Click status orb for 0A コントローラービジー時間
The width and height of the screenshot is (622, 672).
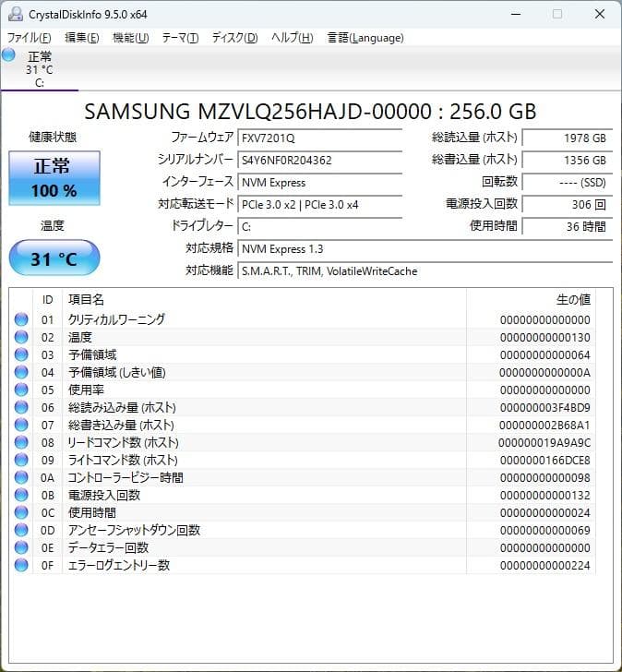point(21,477)
